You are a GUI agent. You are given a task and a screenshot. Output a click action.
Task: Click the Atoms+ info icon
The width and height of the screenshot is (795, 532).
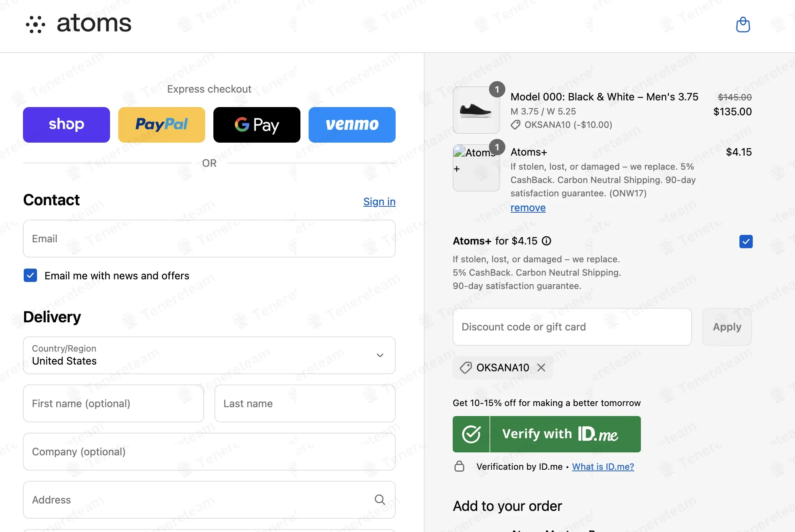pos(546,241)
